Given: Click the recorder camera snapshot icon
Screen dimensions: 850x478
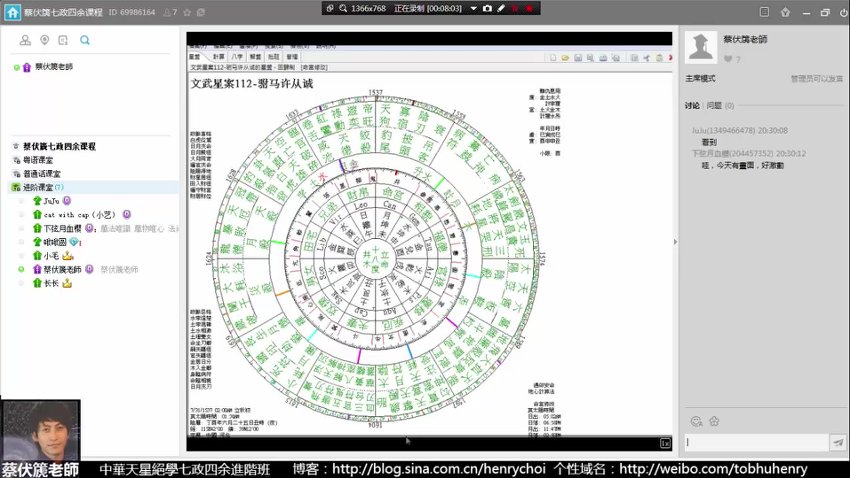Looking at the screenshot, I should pyautogui.click(x=487, y=8).
